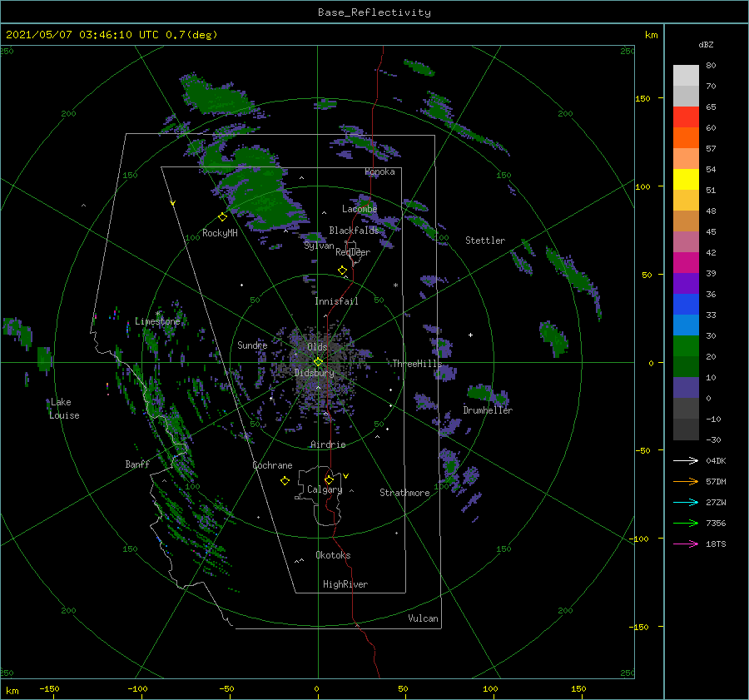Select yellow diamond marker below Cochrane
Image resolution: width=749 pixels, height=700 pixels.
point(285,481)
